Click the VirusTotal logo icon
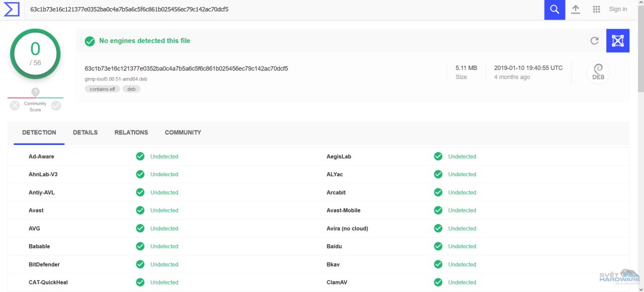 pyautogui.click(x=11, y=9)
